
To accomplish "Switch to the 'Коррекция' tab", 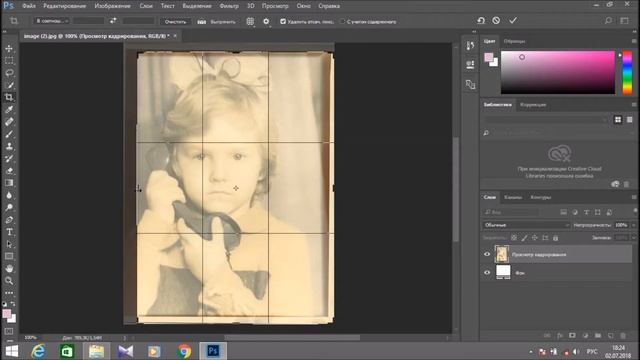I will tap(533, 105).
